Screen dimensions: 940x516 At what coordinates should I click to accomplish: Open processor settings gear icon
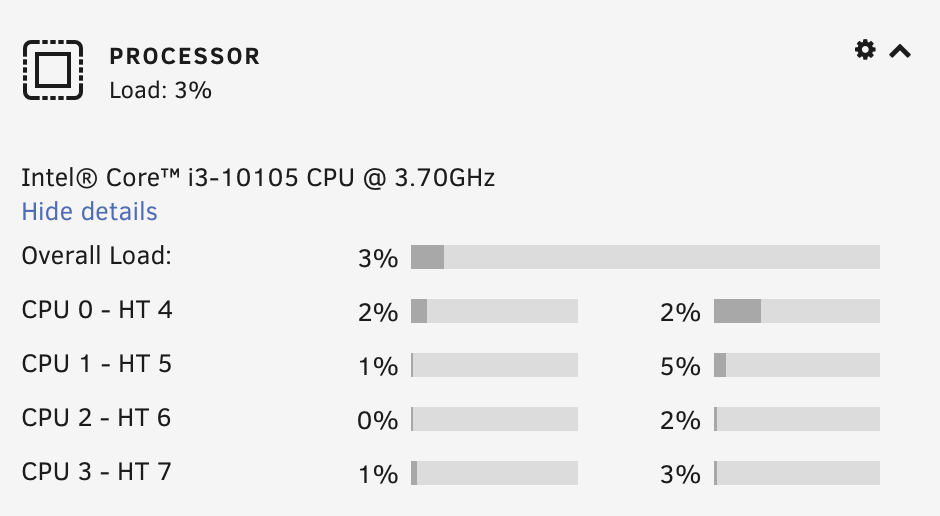pos(865,50)
